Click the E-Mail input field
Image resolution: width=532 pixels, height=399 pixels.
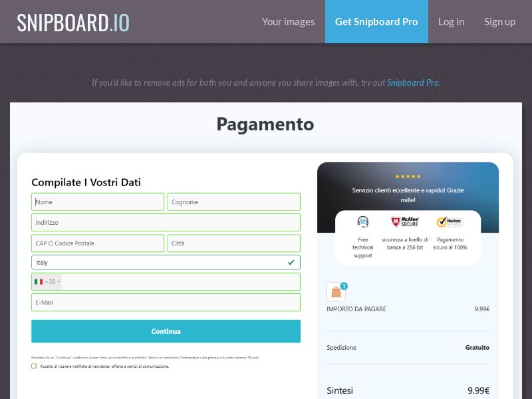pos(166,302)
